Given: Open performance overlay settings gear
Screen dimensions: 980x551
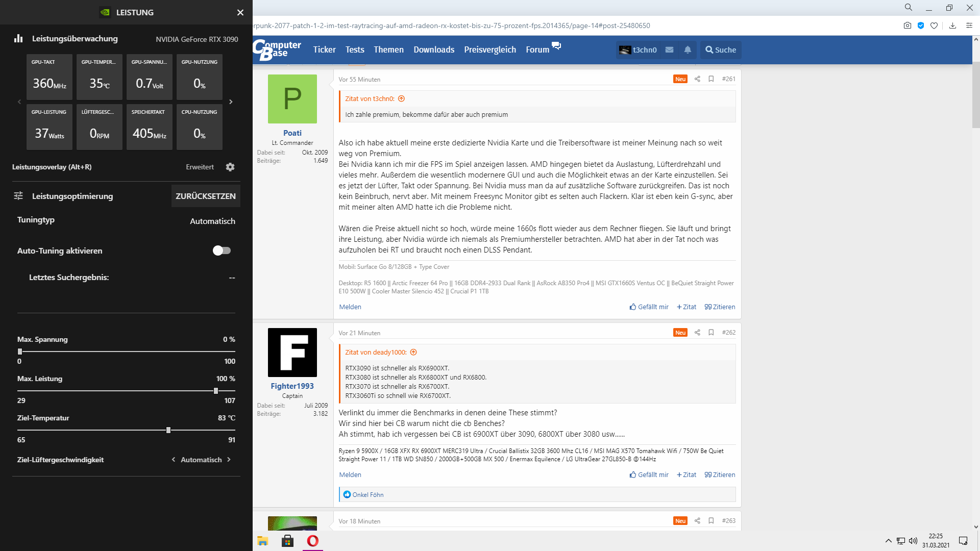Looking at the screenshot, I should [230, 167].
